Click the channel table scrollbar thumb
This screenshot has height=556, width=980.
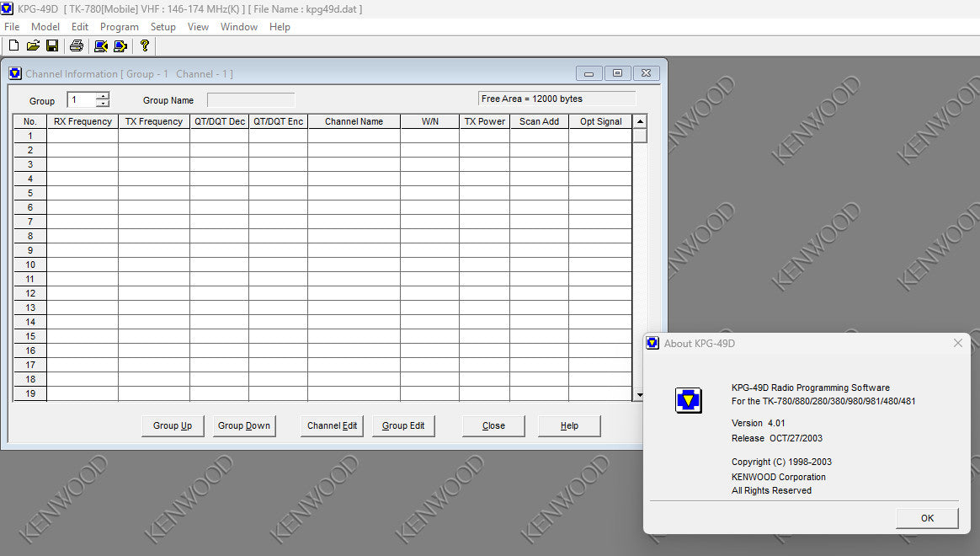click(x=639, y=136)
